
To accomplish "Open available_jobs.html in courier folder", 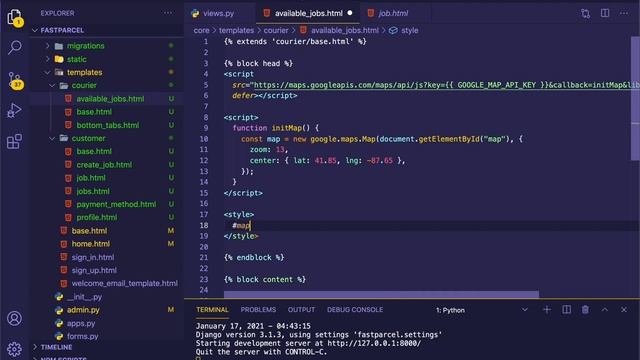I will 110,99.
